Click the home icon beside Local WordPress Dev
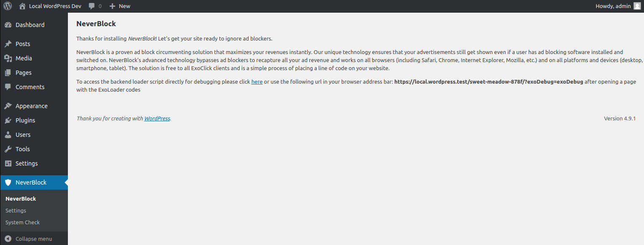644x245 pixels. [x=22, y=6]
